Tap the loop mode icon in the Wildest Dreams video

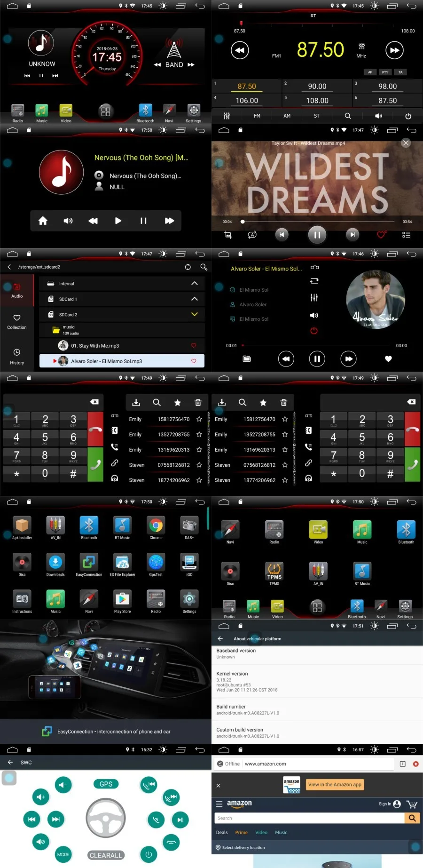click(x=252, y=235)
